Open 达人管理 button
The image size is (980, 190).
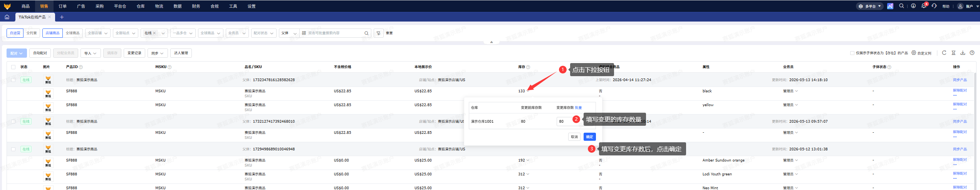(x=181, y=53)
